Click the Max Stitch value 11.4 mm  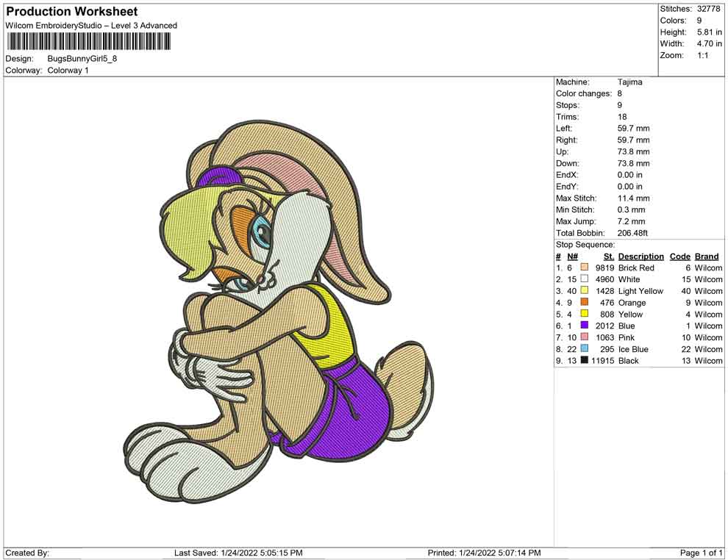(633, 198)
